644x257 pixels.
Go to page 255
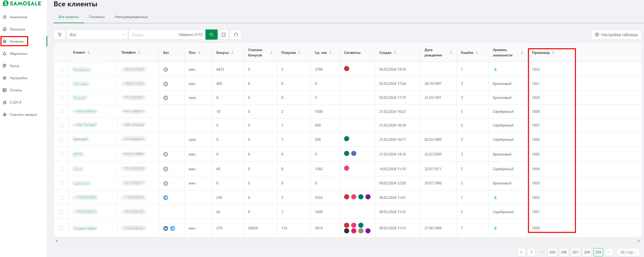[x=552, y=252]
